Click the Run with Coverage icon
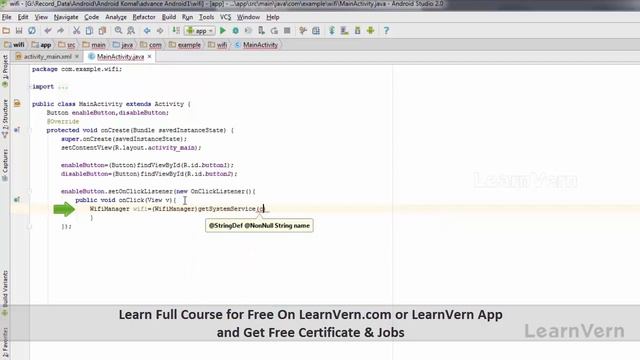Viewport: 640px width, 360px height. [x=248, y=31]
